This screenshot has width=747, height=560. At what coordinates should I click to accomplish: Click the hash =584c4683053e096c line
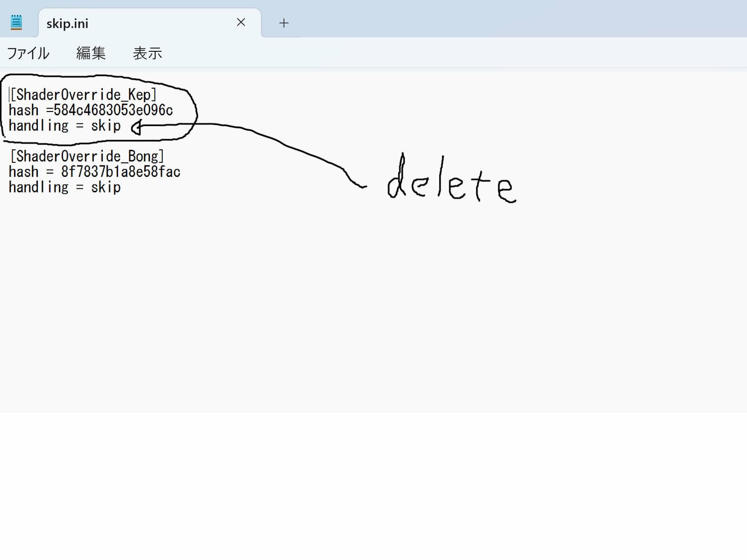click(x=91, y=110)
